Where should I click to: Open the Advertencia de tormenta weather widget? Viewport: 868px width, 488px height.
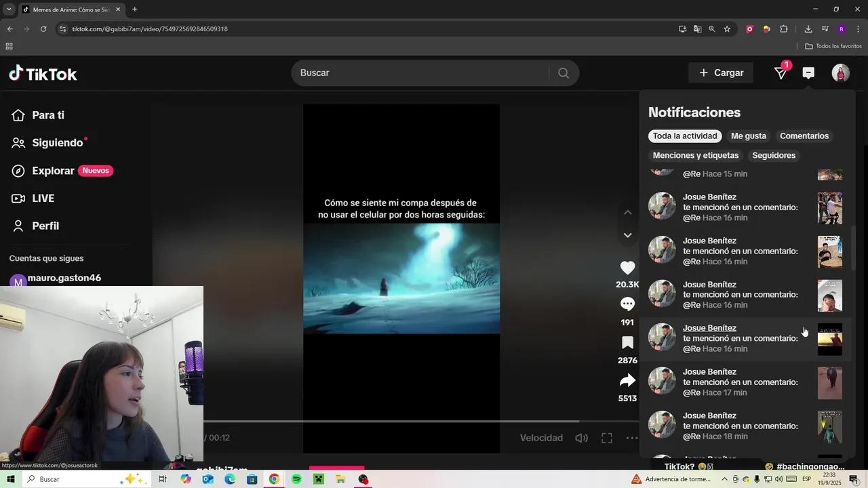pos(671,479)
